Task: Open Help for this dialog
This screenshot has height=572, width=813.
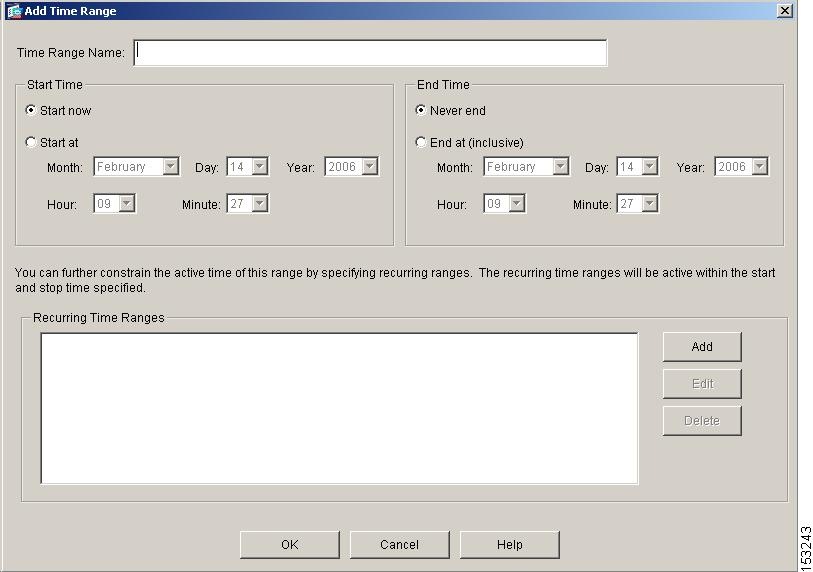Action: click(x=510, y=545)
